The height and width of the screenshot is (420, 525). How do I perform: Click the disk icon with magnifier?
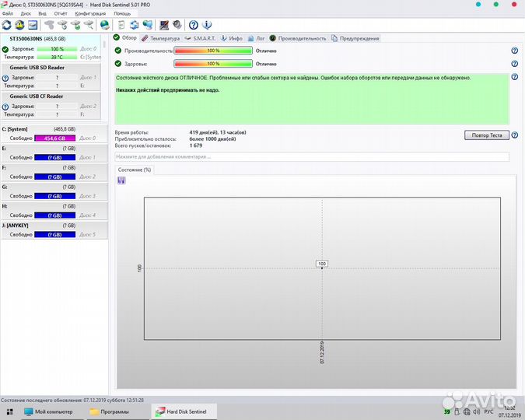(89, 25)
